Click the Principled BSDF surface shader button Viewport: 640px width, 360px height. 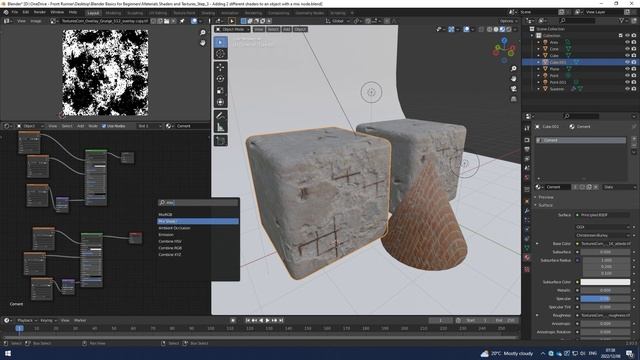click(602, 215)
